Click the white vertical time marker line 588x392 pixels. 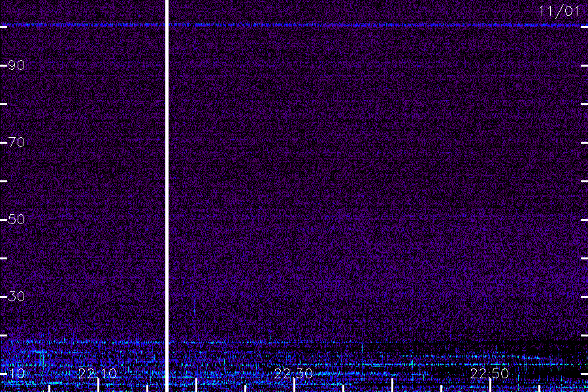pyautogui.click(x=167, y=196)
